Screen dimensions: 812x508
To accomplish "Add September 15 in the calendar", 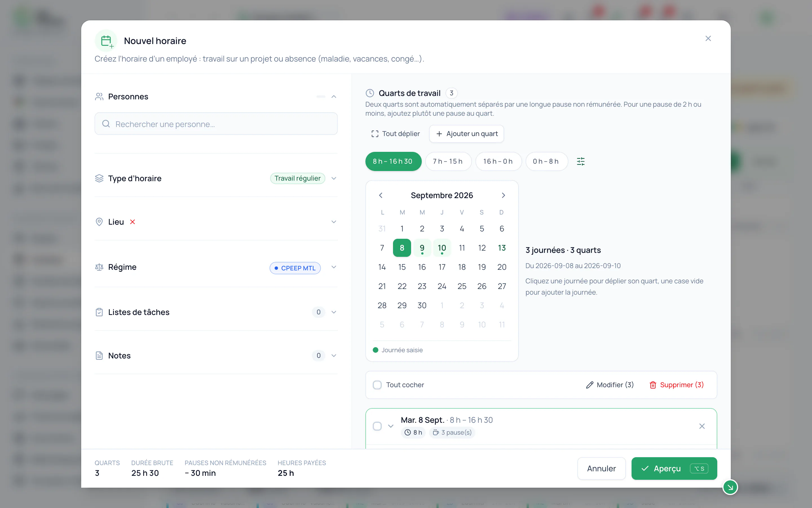I will click(402, 267).
